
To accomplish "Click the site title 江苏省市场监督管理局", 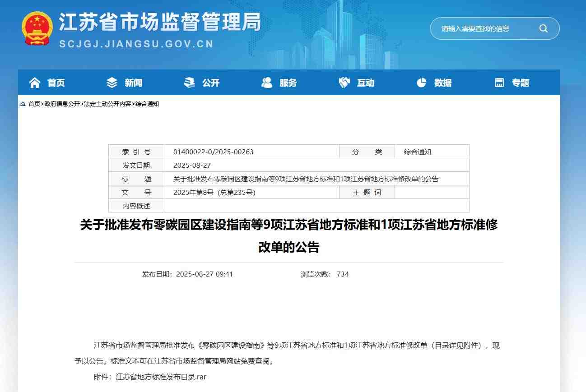I will pyautogui.click(x=160, y=22).
